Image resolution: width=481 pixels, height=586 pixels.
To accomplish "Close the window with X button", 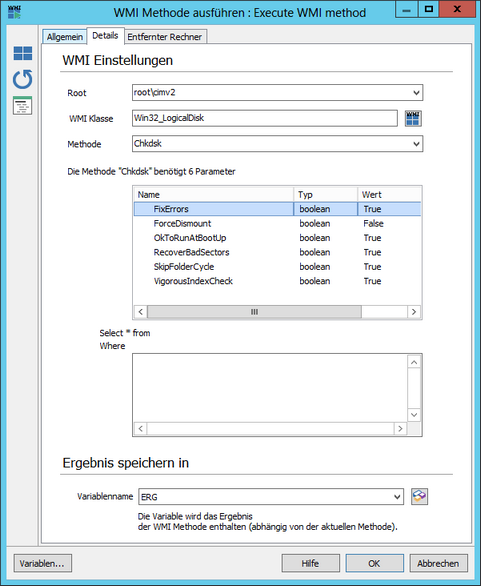I will (x=457, y=10).
